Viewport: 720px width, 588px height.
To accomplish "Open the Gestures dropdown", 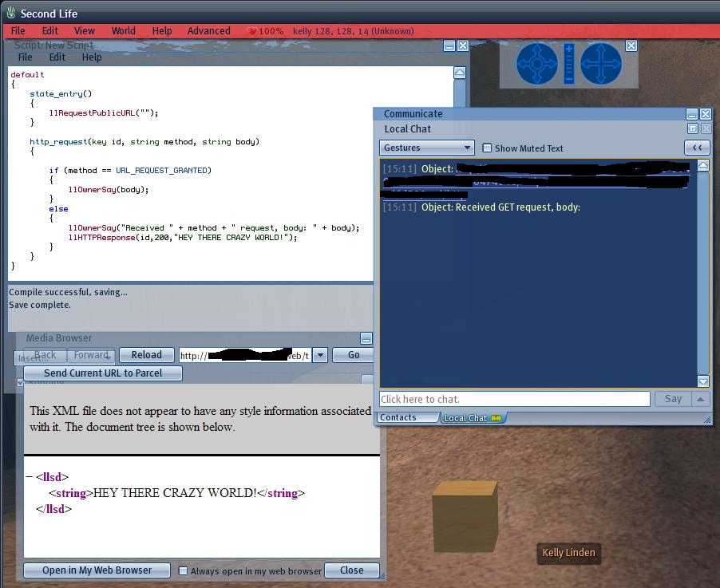I will [x=427, y=148].
